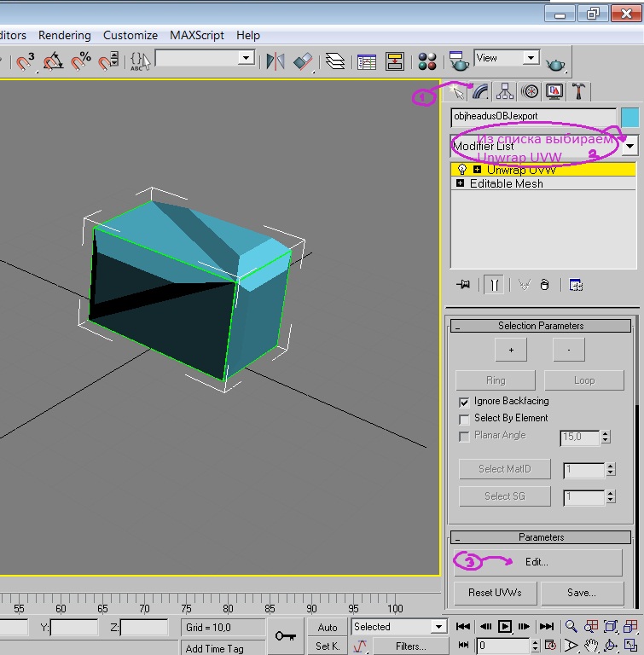
Task: Open the Modifier List dropdown
Action: point(629,146)
